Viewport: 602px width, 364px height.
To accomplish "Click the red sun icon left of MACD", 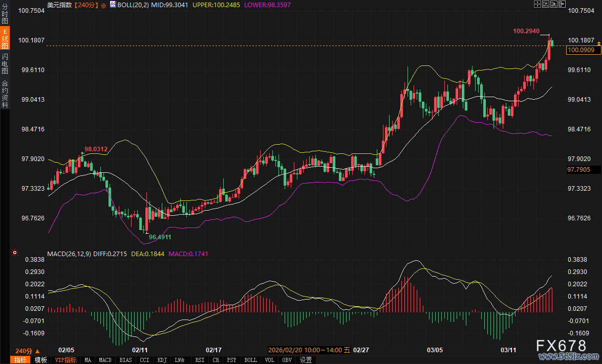I will [14, 253].
